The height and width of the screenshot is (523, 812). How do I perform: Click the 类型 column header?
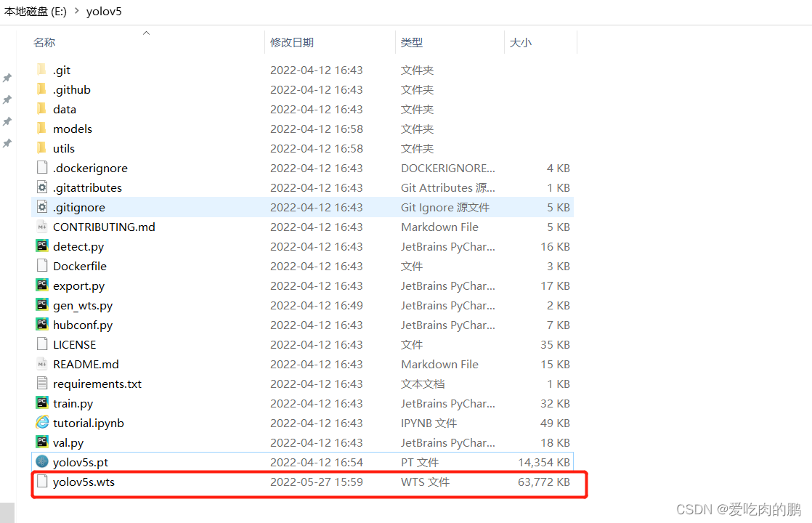(x=411, y=42)
